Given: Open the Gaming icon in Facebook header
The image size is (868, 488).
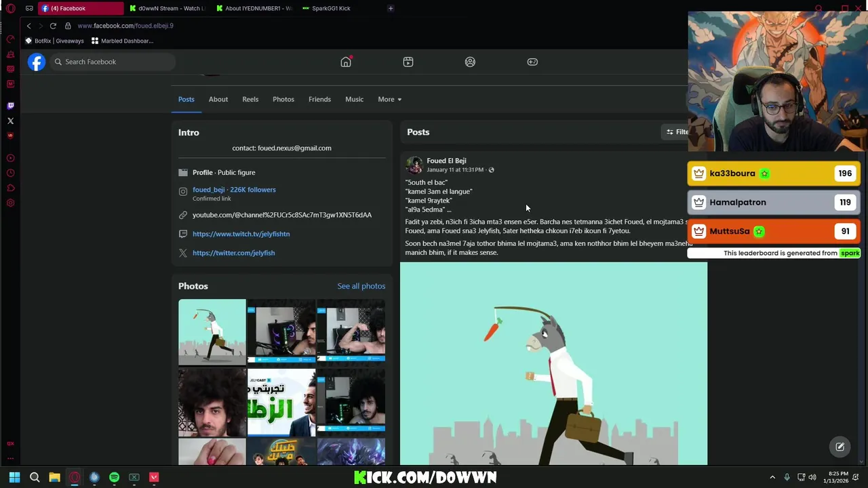Looking at the screenshot, I should coord(532,62).
